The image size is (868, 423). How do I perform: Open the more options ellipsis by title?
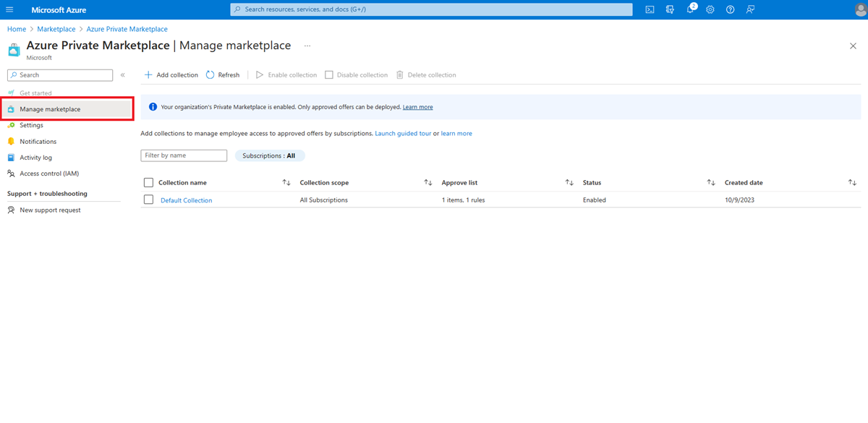307,46
